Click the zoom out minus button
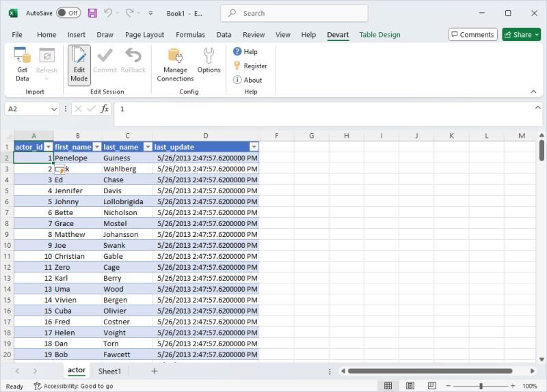The image size is (547, 392). click(x=449, y=386)
